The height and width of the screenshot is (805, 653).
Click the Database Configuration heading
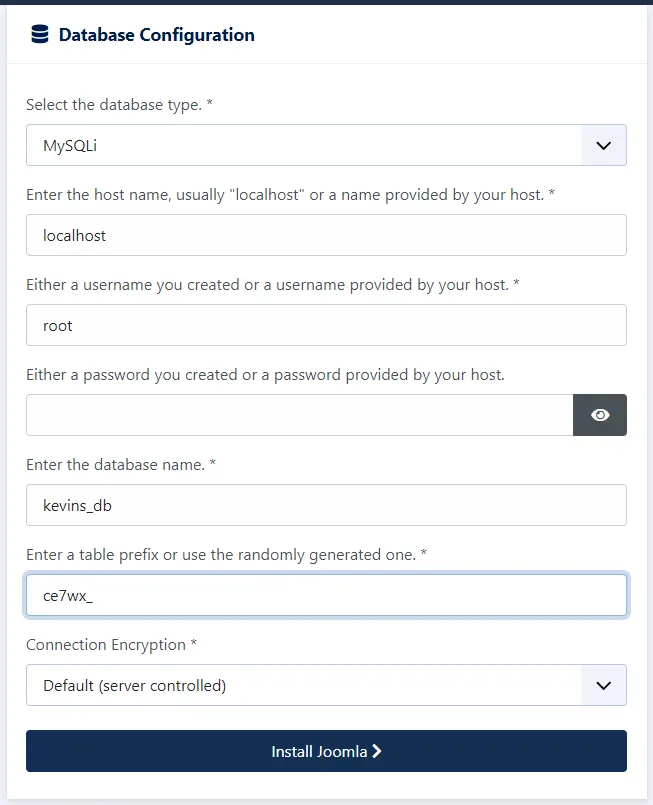pyautogui.click(x=156, y=35)
